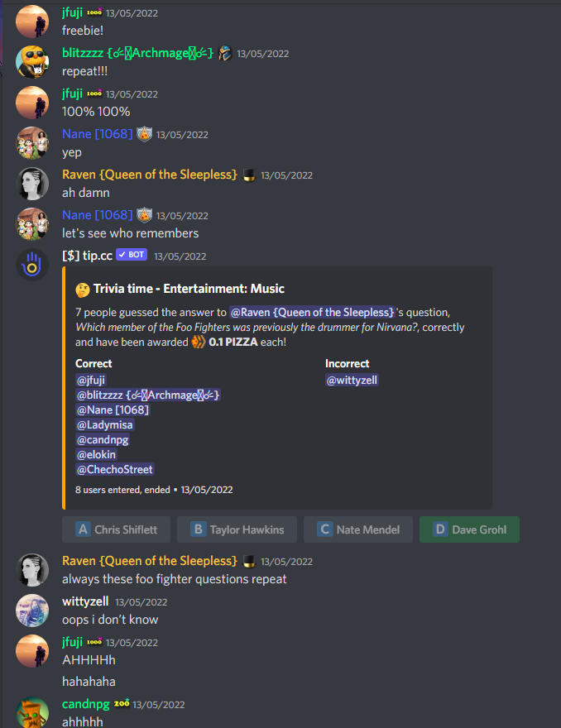The height and width of the screenshot is (728, 561).
Task: Click the username wittyzell in chat
Action: pyautogui.click(x=85, y=601)
